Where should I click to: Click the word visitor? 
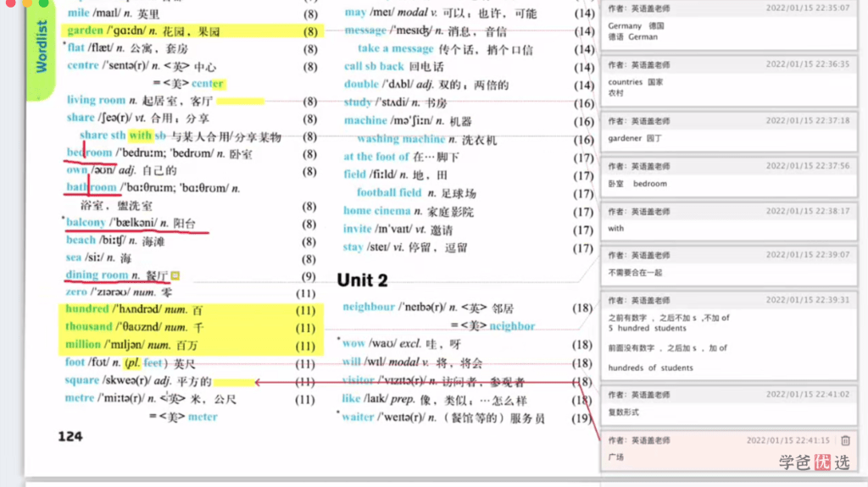[x=359, y=381]
